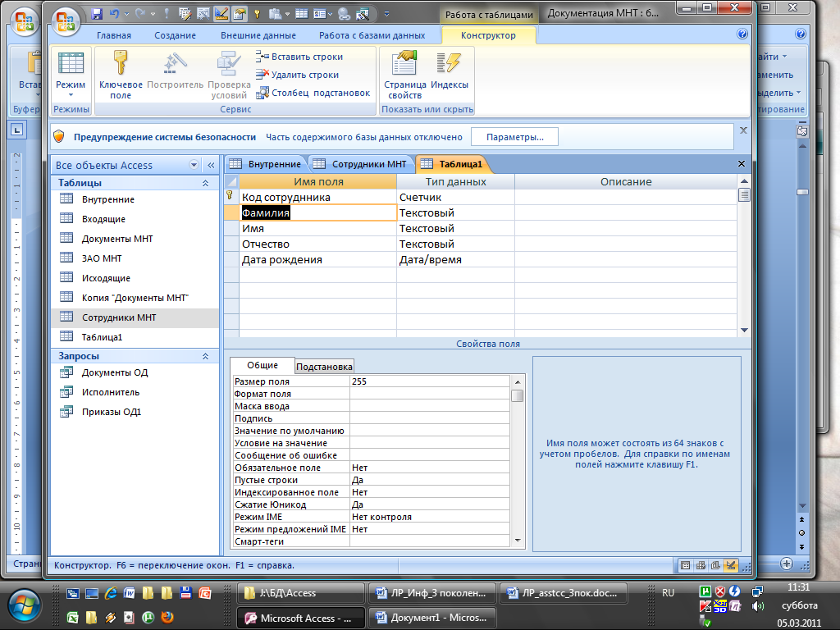This screenshot has height=630, width=840.
Task: Switch to Документ1 Word taskbar button
Action: pos(431,618)
